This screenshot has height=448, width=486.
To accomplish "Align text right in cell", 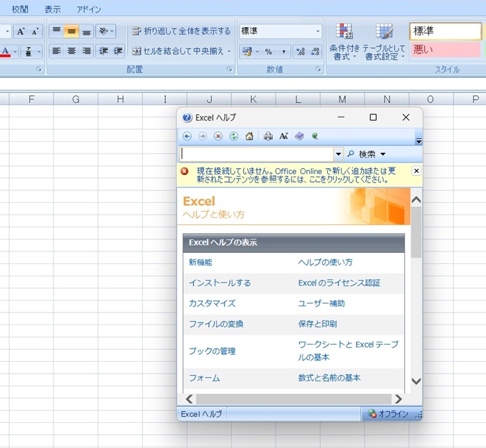I will click(x=86, y=51).
